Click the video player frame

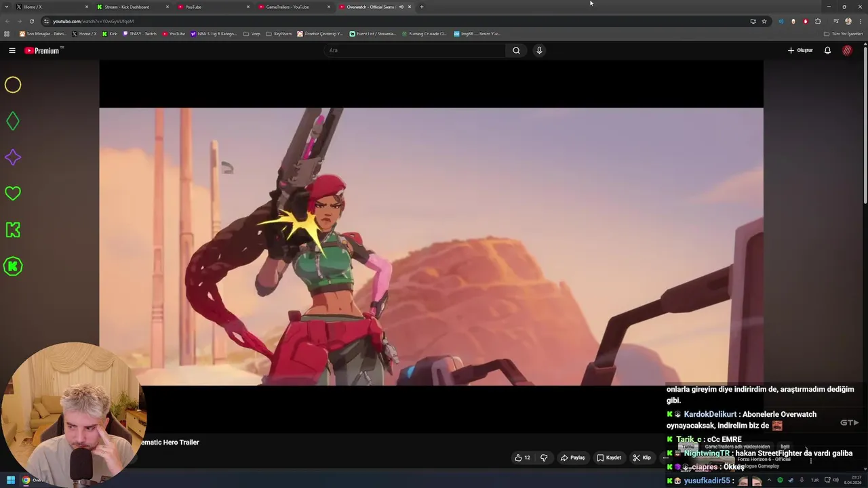click(x=431, y=247)
